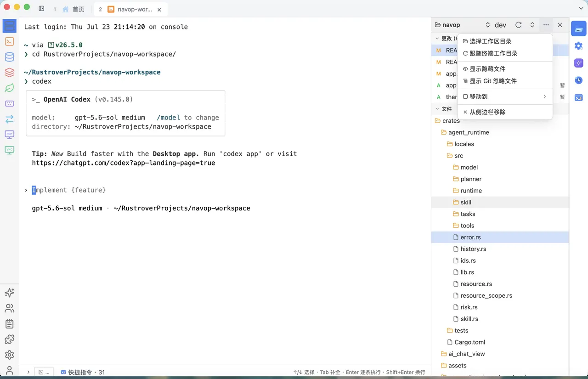Open the red stacked layers icon

click(10, 73)
